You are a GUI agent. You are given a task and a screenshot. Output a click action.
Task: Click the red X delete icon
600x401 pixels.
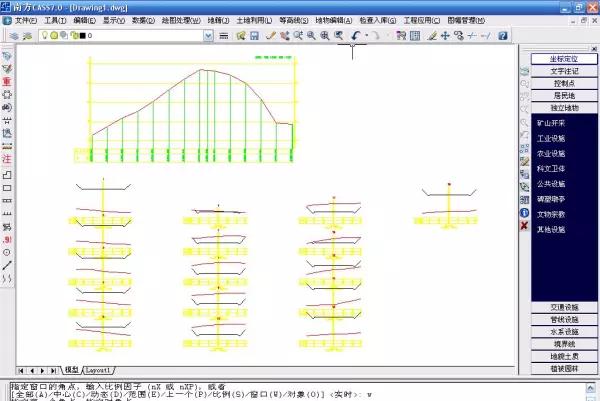click(x=524, y=226)
